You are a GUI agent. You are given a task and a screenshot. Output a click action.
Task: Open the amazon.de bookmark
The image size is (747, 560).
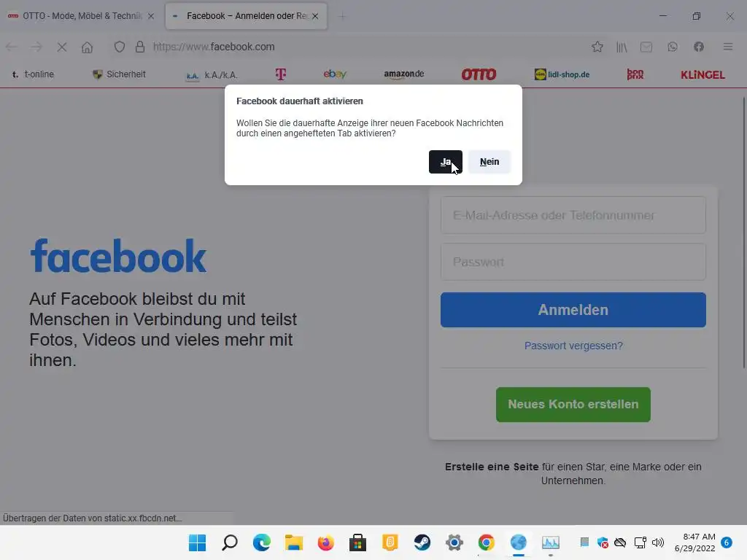click(x=404, y=74)
